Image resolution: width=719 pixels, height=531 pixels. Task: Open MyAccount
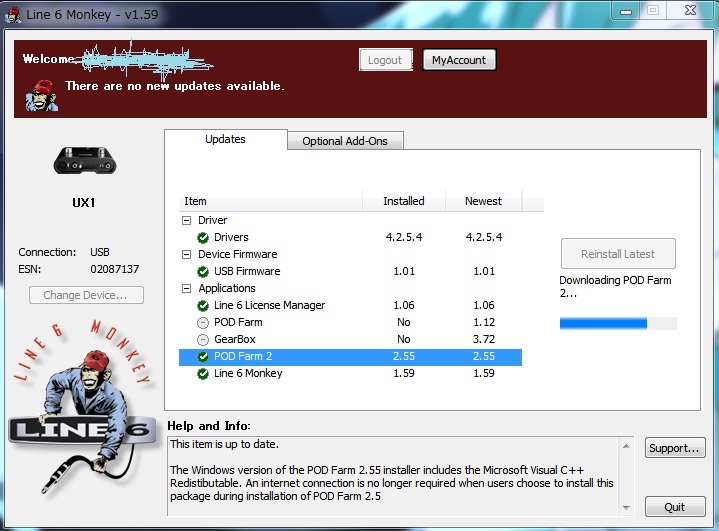(x=459, y=60)
